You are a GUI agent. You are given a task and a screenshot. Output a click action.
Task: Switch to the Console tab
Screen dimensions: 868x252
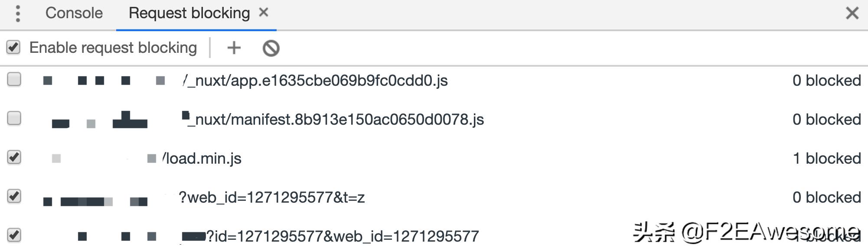(74, 13)
